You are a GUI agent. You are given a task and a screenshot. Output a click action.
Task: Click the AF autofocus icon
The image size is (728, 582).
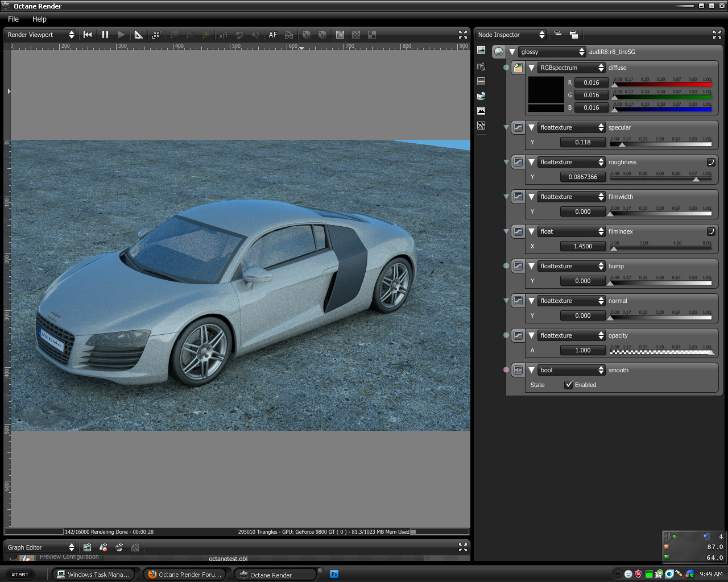pos(273,35)
